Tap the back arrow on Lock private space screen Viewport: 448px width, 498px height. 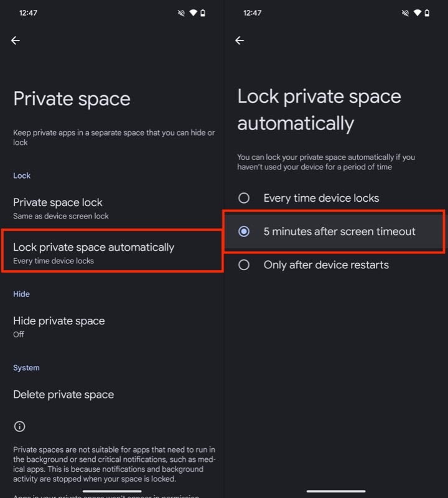(x=240, y=40)
